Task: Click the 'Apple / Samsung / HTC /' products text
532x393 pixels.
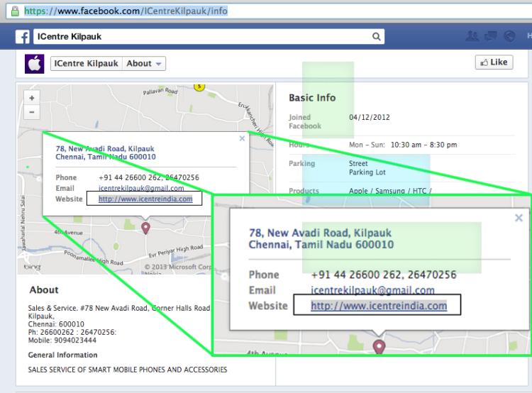Action: coord(390,191)
